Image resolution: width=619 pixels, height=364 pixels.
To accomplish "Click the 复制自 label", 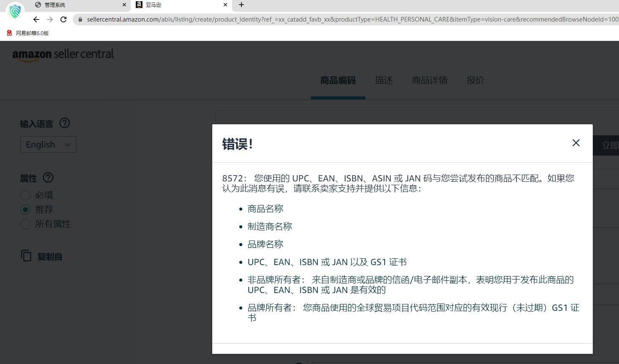I will pyautogui.click(x=50, y=257).
